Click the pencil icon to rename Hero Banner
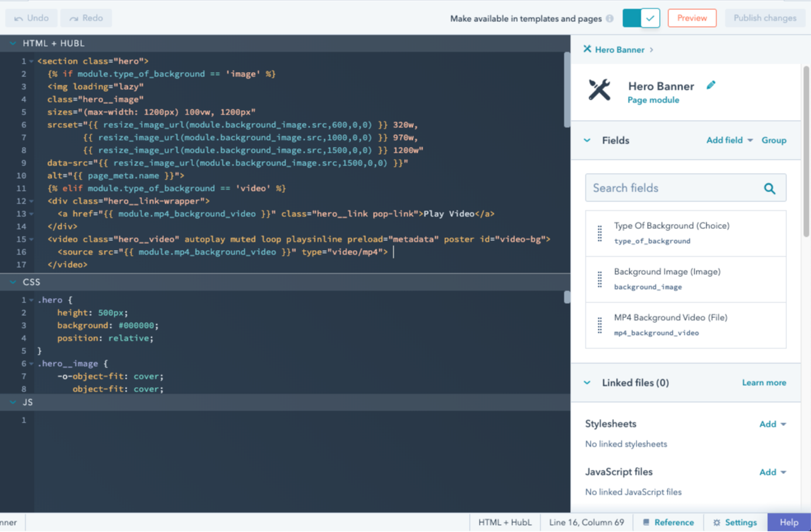 coord(711,84)
